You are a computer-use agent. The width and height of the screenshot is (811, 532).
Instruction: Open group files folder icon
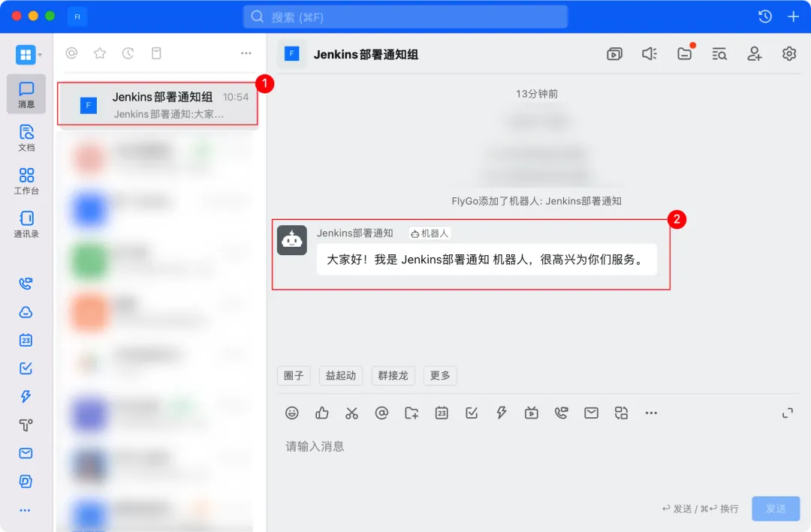(684, 54)
